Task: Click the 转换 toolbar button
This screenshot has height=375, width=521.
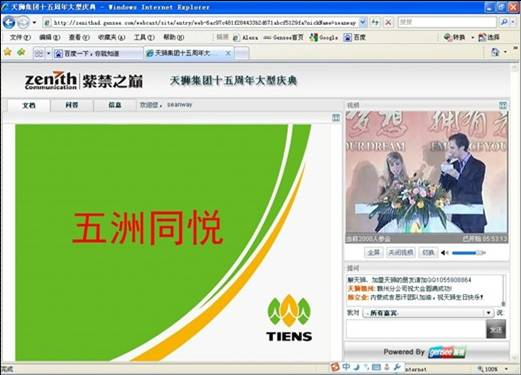Action: [454, 37]
